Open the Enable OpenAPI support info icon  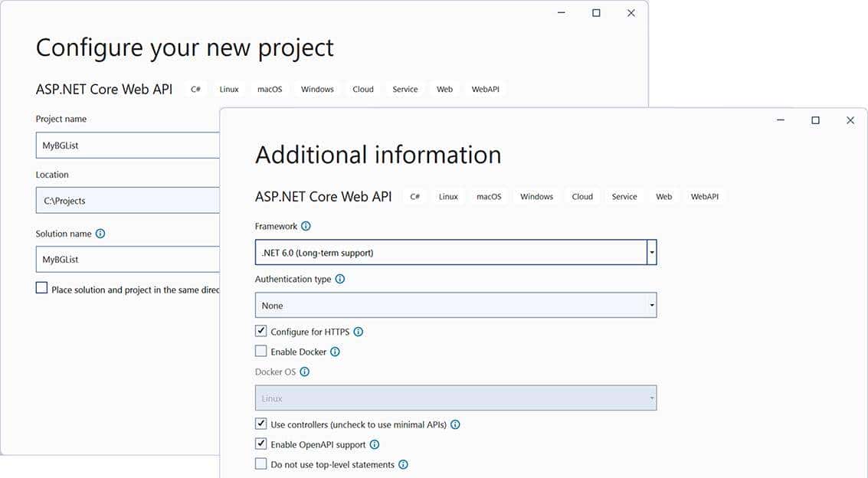point(375,444)
